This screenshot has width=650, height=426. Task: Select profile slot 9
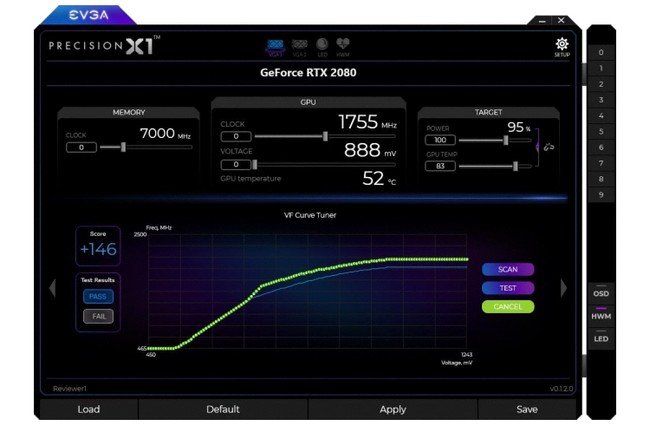click(601, 195)
